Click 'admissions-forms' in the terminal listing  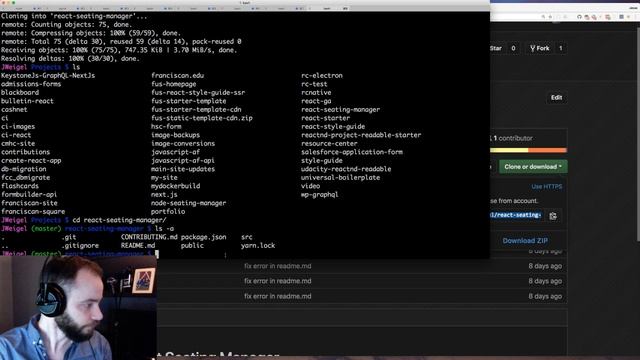click(x=31, y=84)
